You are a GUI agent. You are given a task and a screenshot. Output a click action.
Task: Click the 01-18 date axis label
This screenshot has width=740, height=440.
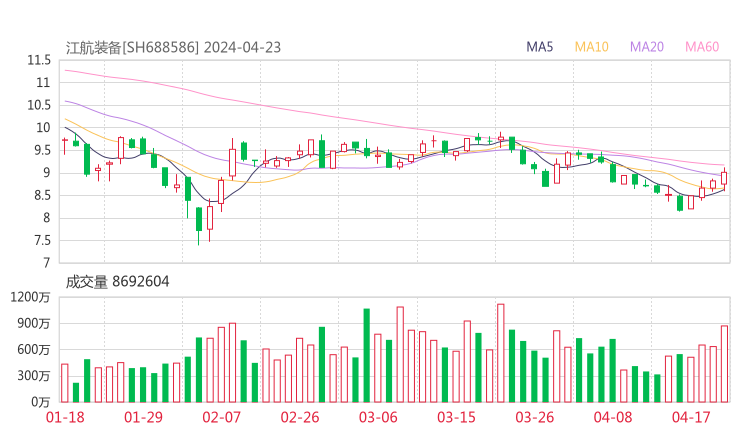pos(65,417)
